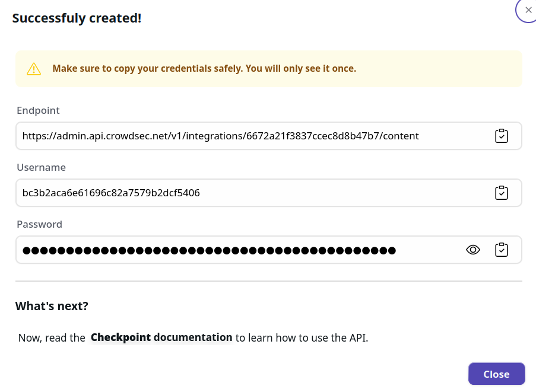Click the copy icon at the password row's end

502,250
